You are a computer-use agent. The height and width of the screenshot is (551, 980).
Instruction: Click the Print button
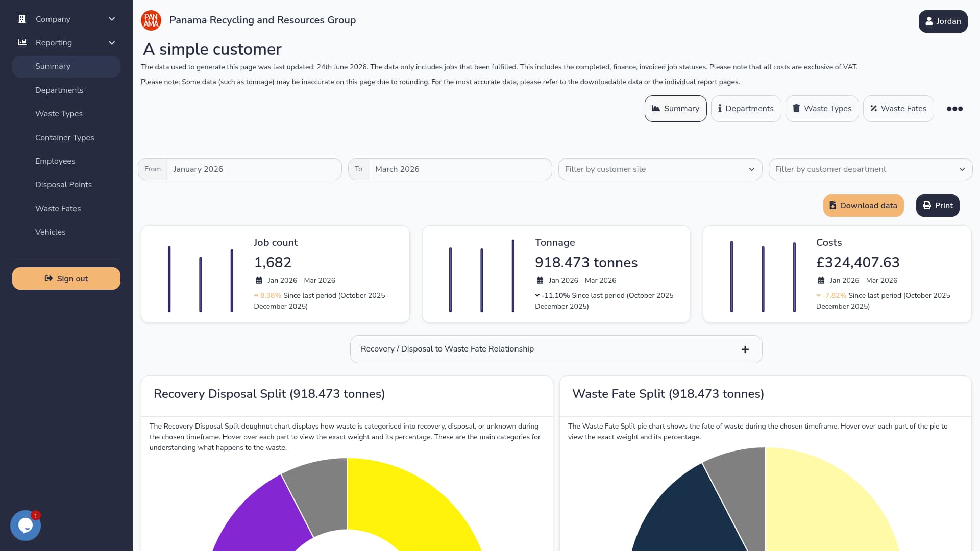click(x=938, y=206)
